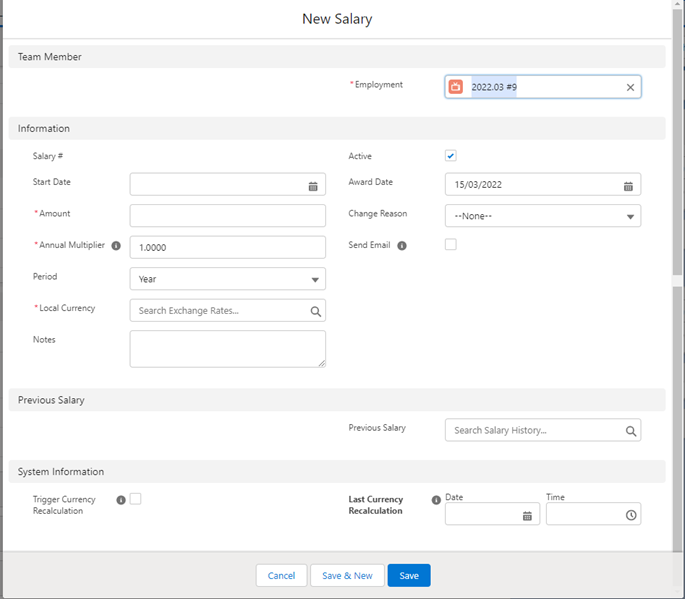Viewport: 685px width, 599px height.
Task: Expand the Period dropdown set to Year
Action: [x=227, y=279]
